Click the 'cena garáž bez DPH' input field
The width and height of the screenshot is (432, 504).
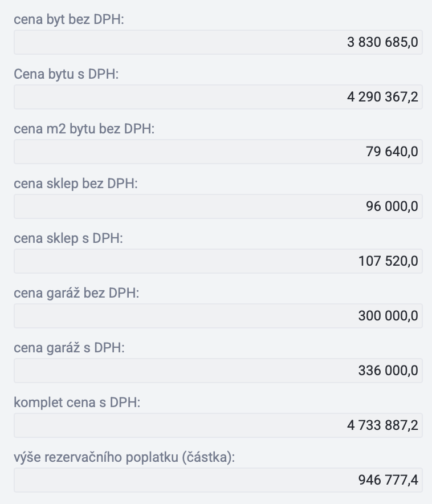(x=218, y=316)
